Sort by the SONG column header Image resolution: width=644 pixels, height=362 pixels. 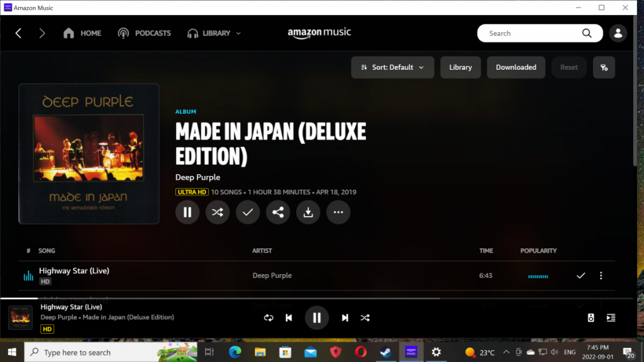47,251
